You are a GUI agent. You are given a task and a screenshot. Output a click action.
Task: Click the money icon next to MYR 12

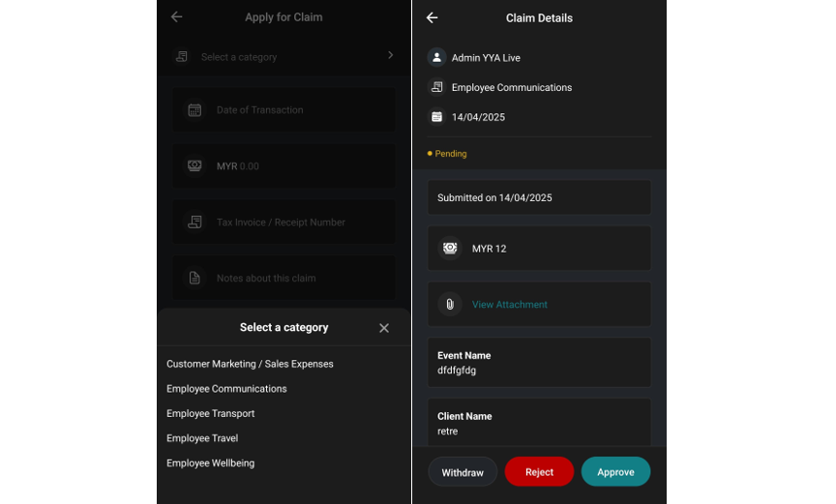pos(450,249)
